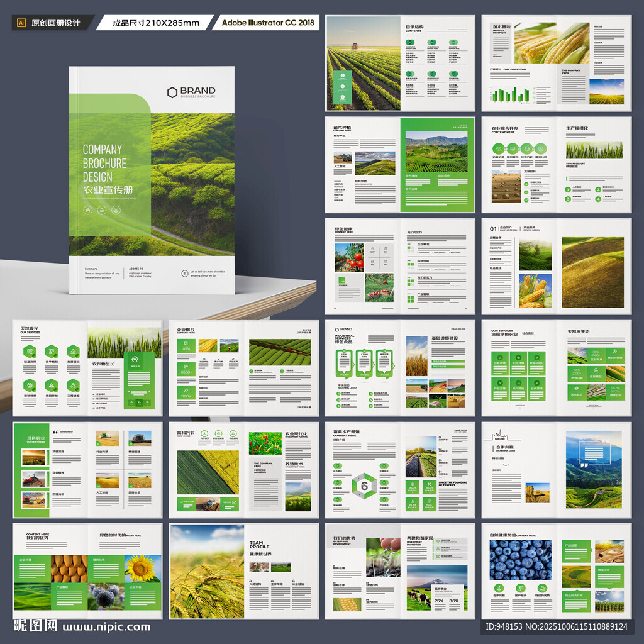Click the 1200+ green stat tile

click(186, 392)
